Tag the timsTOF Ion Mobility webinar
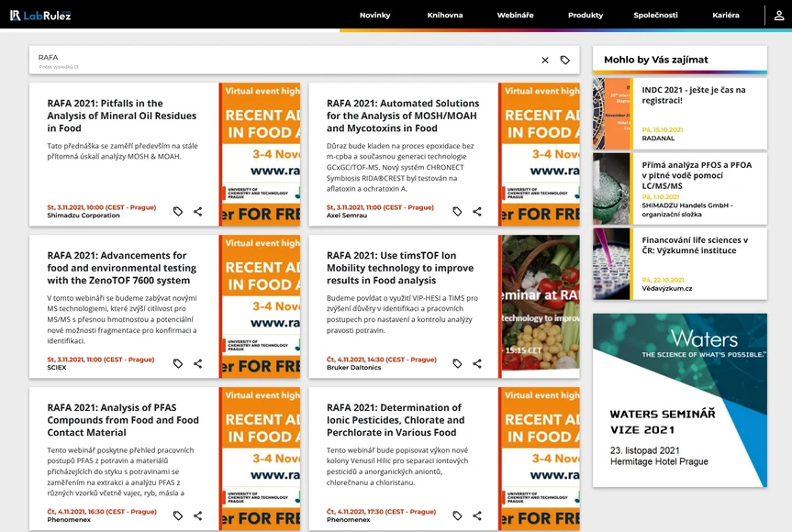The width and height of the screenshot is (792, 532). [x=457, y=363]
